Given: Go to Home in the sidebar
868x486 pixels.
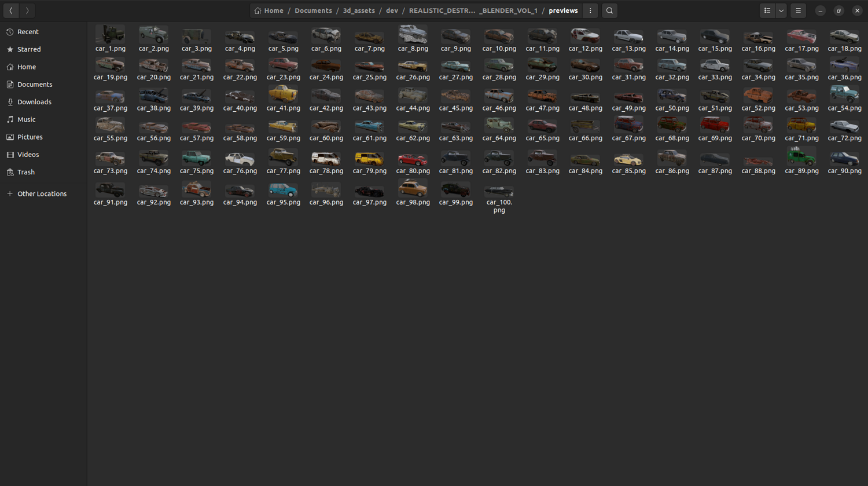Looking at the screenshot, I should [43, 67].
